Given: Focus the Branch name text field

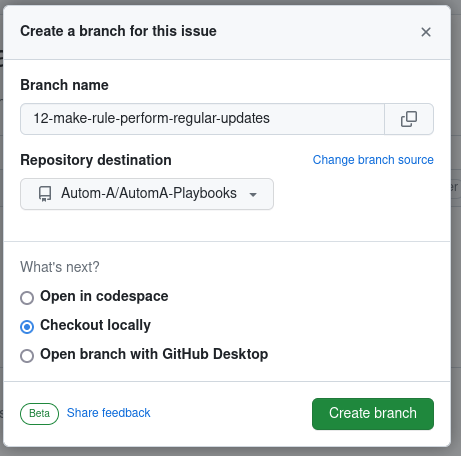Looking at the screenshot, I should (x=202, y=119).
